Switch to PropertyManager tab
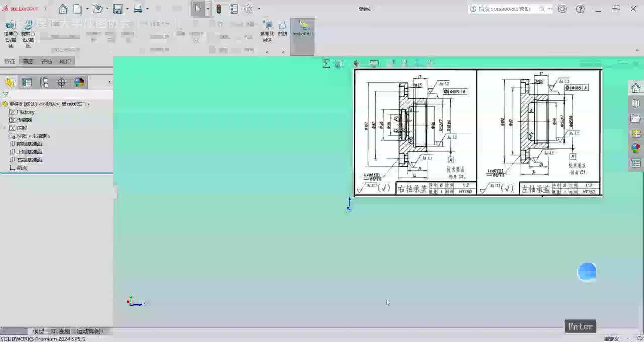The image size is (644, 342). tap(27, 82)
